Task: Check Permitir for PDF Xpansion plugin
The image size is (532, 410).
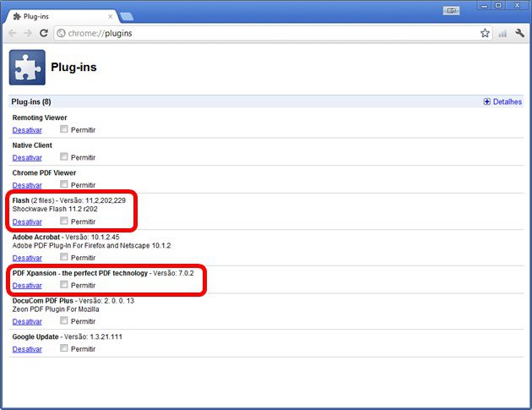Action: click(64, 285)
